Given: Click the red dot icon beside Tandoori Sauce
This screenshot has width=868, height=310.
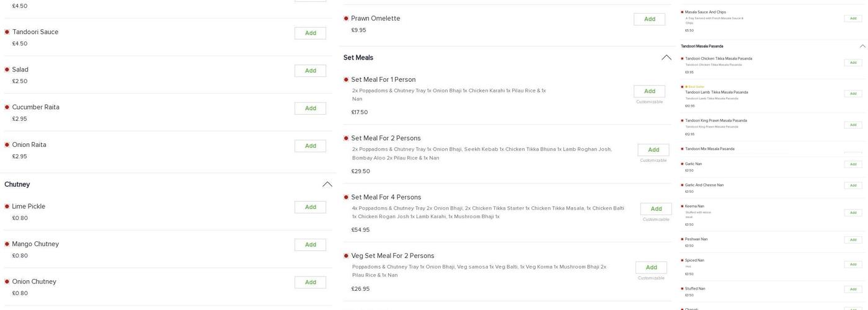Looking at the screenshot, I should point(7,32).
